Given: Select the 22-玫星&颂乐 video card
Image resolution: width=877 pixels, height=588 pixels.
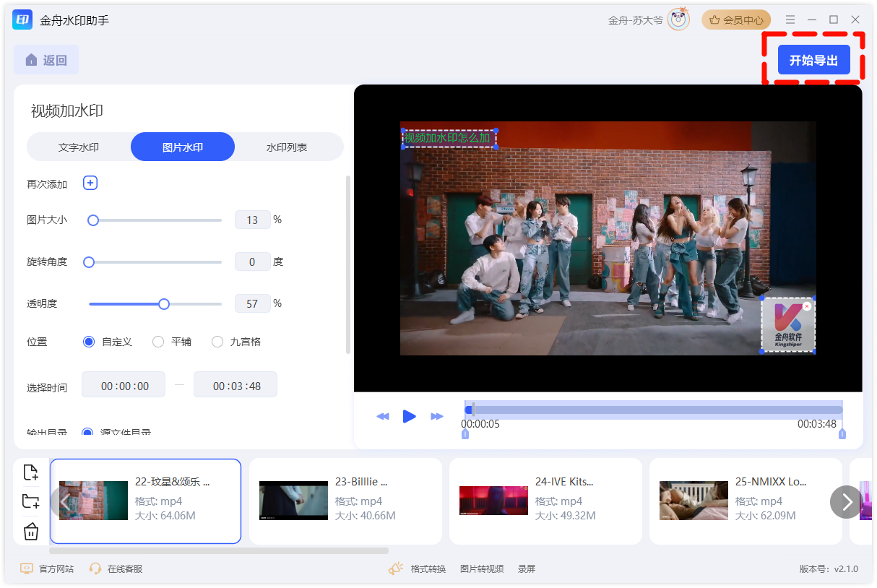Looking at the screenshot, I should (x=145, y=501).
